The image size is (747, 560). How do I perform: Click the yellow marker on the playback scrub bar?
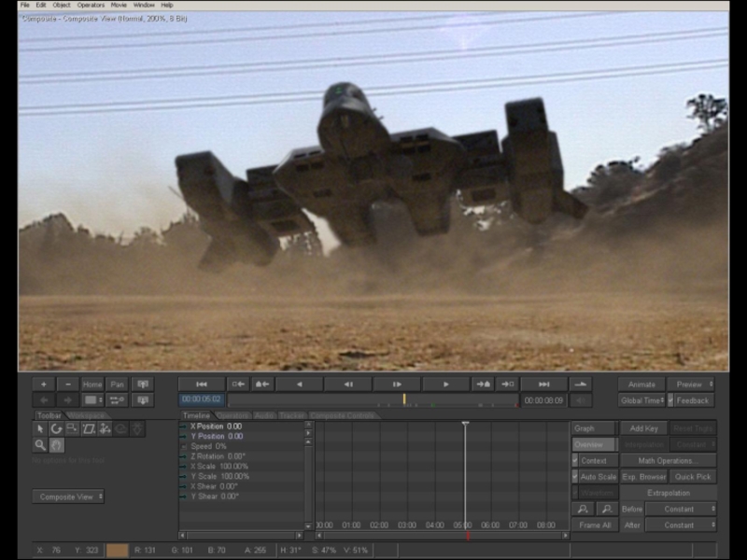pyautogui.click(x=404, y=399)
